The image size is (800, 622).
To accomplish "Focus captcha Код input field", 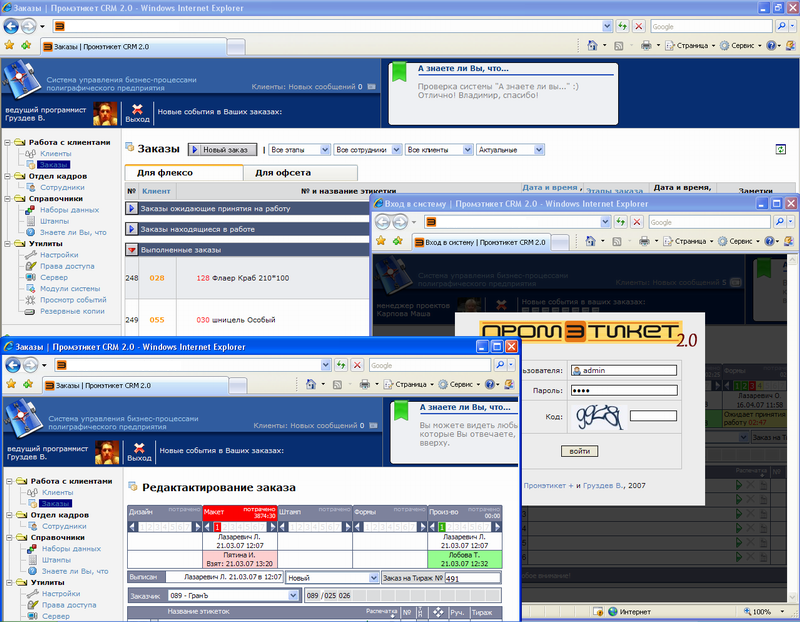I will pos(653,416).
